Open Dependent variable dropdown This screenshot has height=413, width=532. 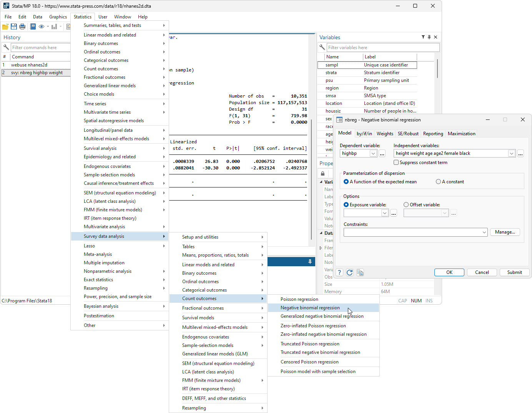pos(373,153)
